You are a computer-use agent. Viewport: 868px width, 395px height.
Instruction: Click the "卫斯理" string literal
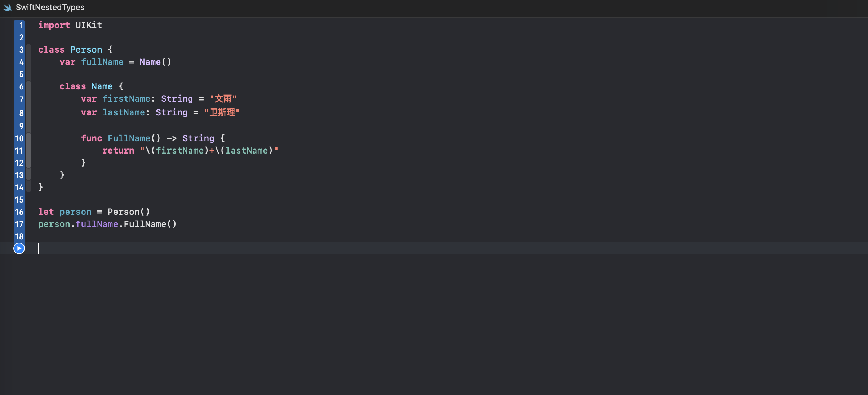pos(222,112)
